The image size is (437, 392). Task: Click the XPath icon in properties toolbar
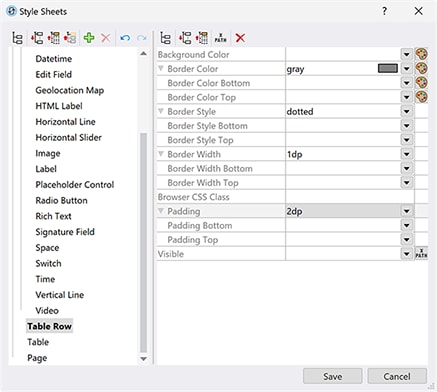click(x=220, y=38)
